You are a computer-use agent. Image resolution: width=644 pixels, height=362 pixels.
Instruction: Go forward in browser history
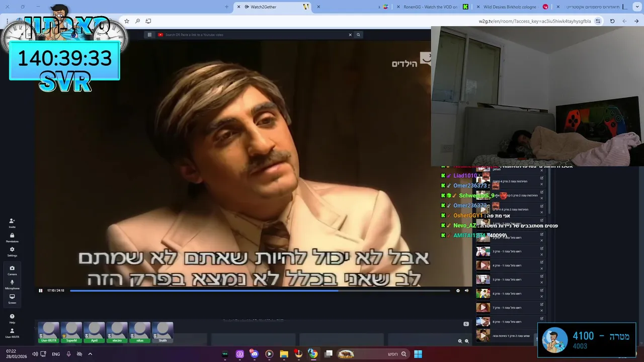624,21
